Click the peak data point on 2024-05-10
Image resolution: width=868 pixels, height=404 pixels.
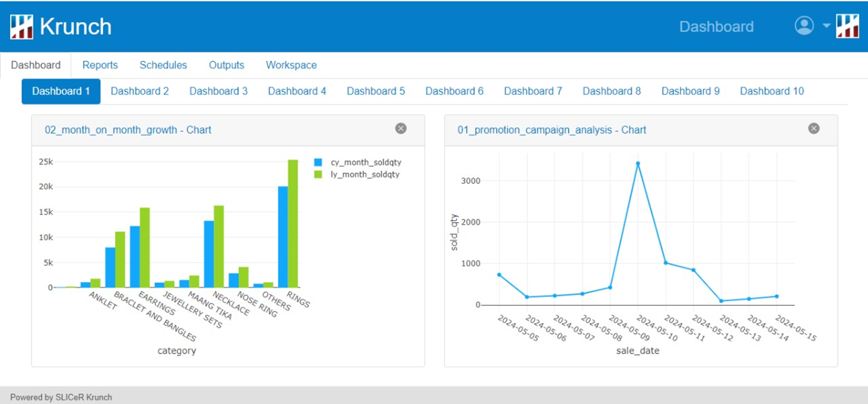pos(638,164)
